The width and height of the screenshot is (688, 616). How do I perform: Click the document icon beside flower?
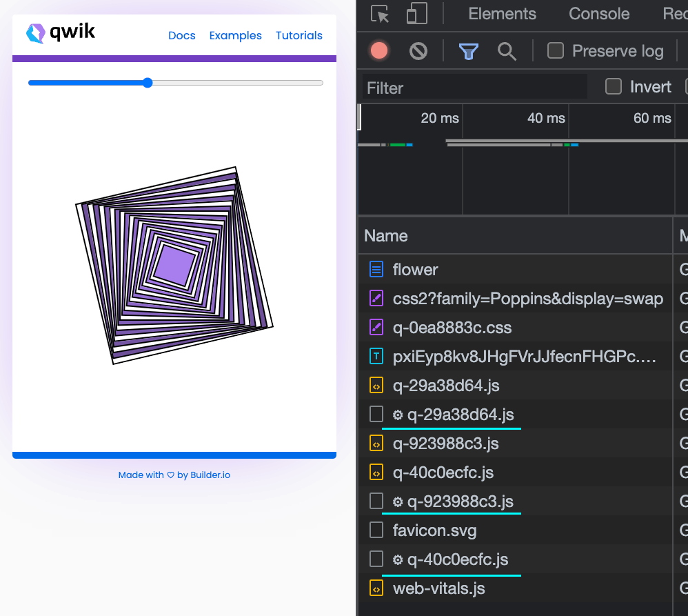(x=376, y=269)
